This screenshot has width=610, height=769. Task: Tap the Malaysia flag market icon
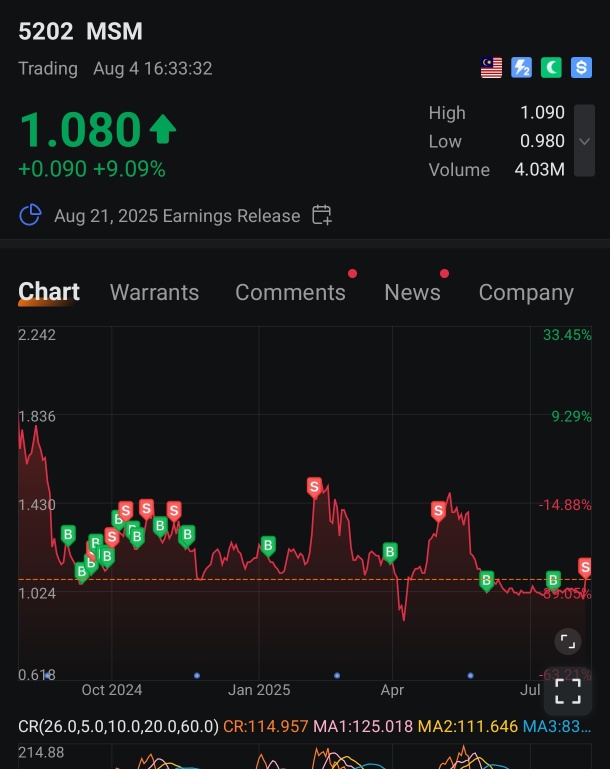[491, 68]
